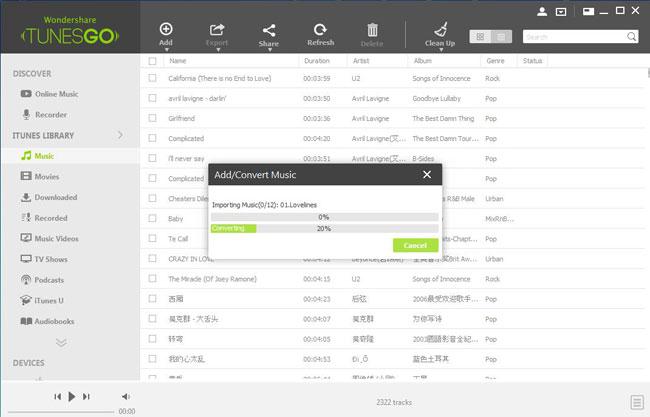Open the Share dropdown arrow
The height and width of the screenshot is (417, 650).
coord(270,50)
